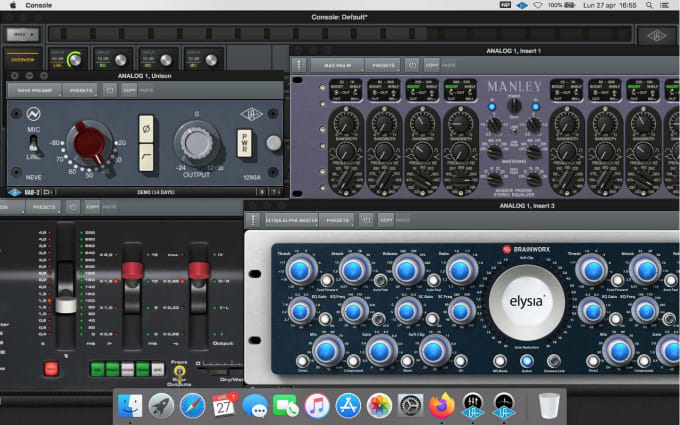Click the power icon in ANALOG 1 Insert 3 toolbar

point(366,220)
